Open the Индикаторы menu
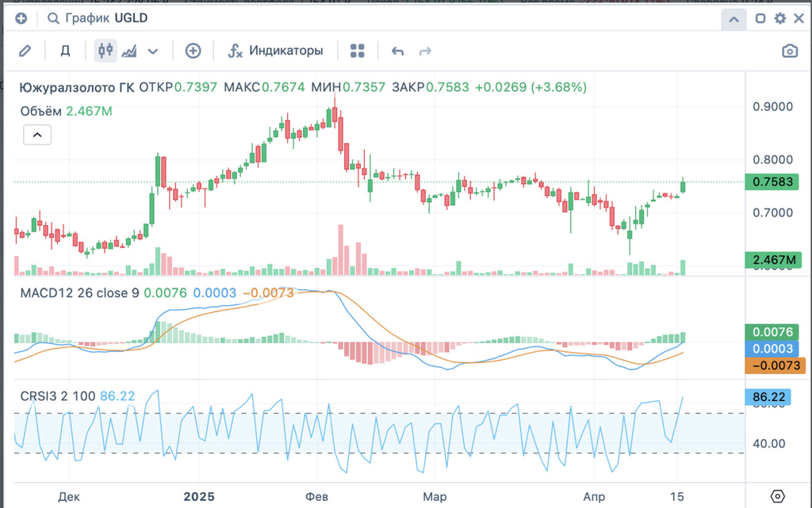 (x=276, y=51)
